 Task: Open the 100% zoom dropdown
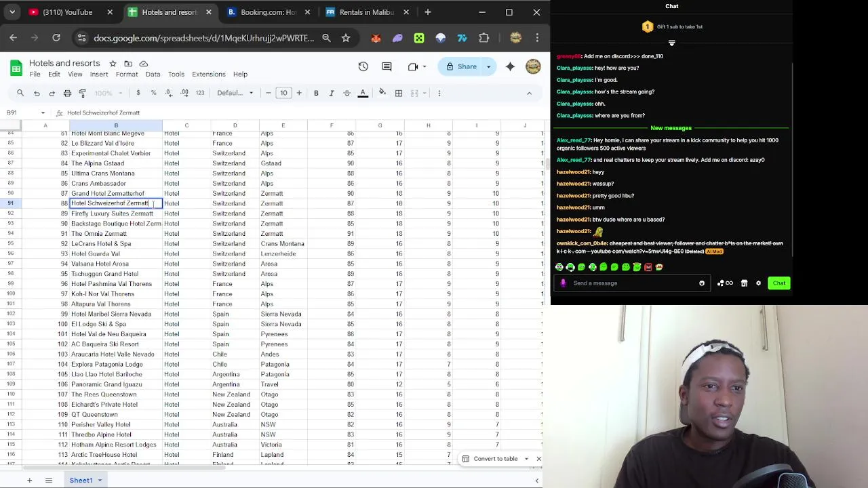pos(107,93)
